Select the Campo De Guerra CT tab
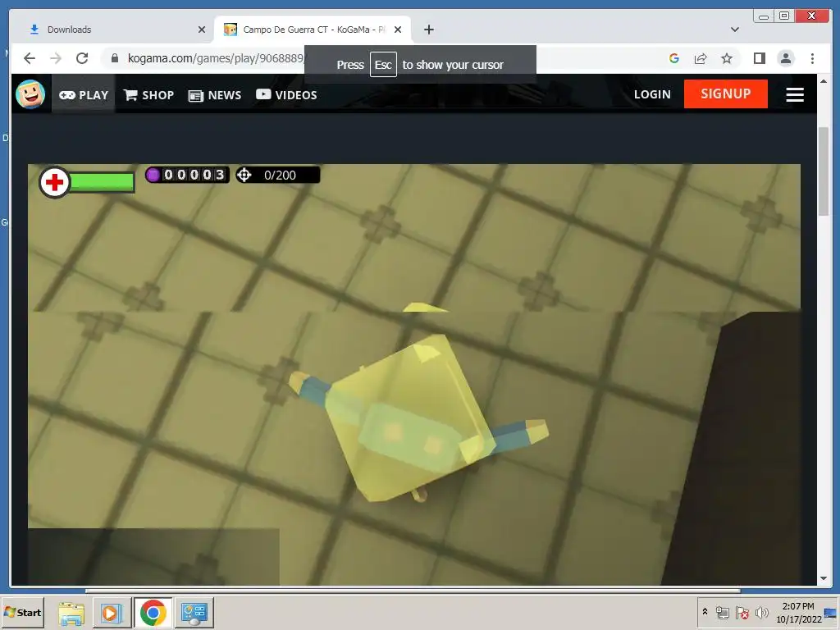 [313, 30]
